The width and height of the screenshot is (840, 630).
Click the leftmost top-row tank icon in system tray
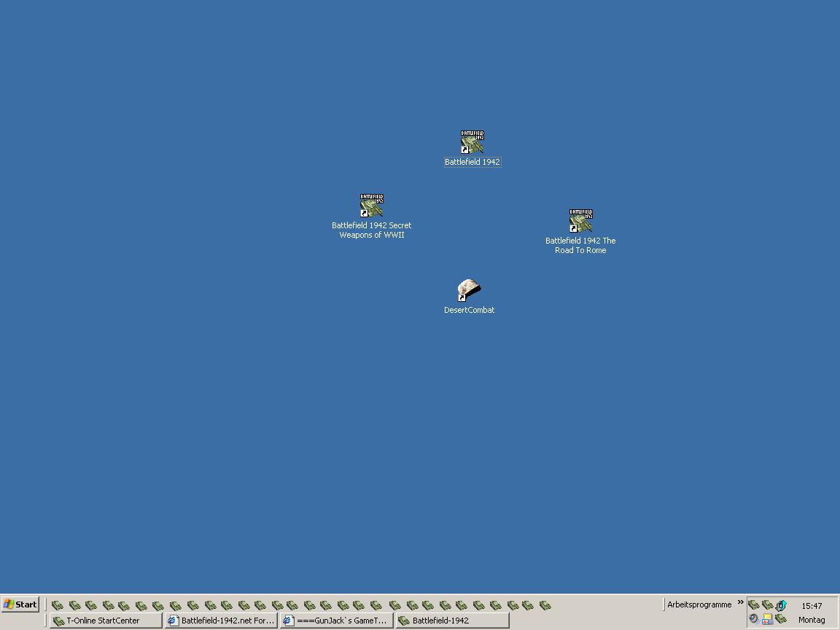[754, 605]
